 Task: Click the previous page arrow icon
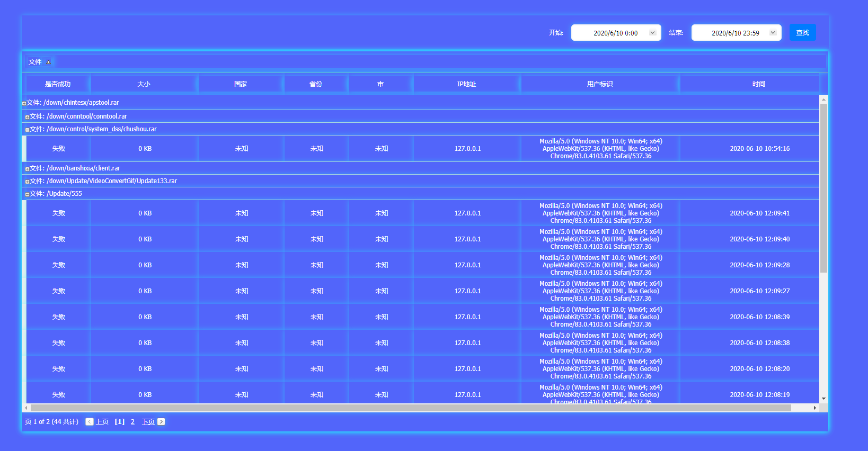(90, 422)
